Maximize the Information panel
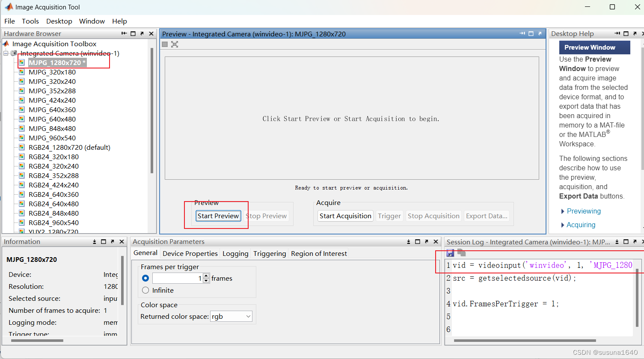The height and width of the screenshot is (359, 644). pyautogui.click(x=104, y=242)
